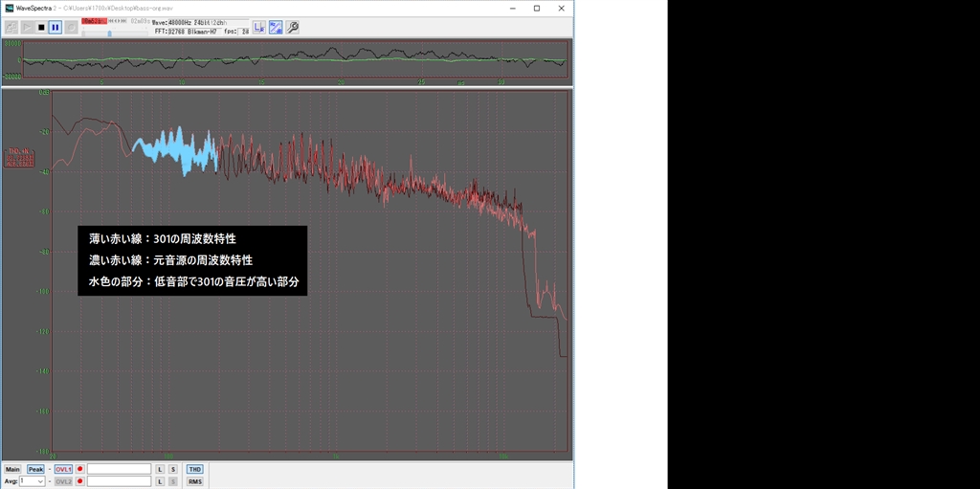Click the Pause button in toolbar

[56, 27]
